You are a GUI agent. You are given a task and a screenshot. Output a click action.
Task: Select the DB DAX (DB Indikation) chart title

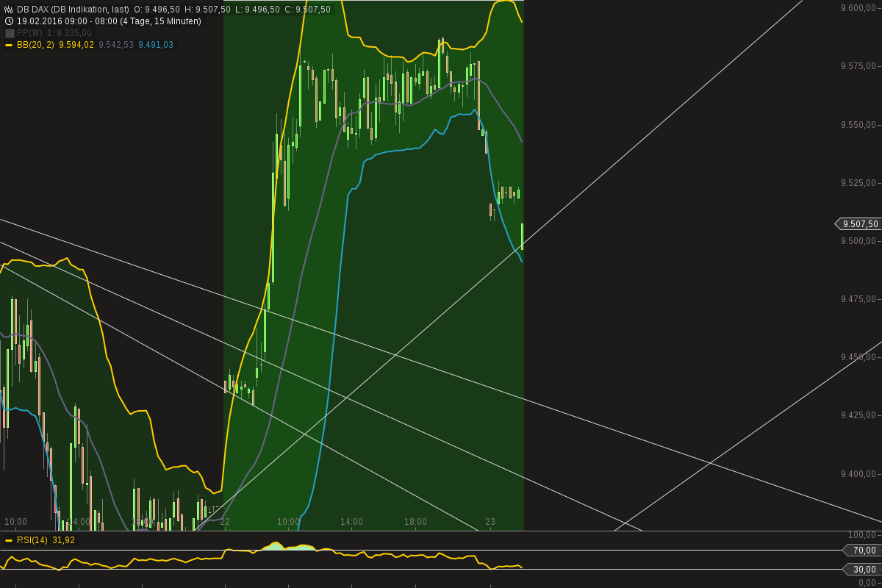(73, 9)
